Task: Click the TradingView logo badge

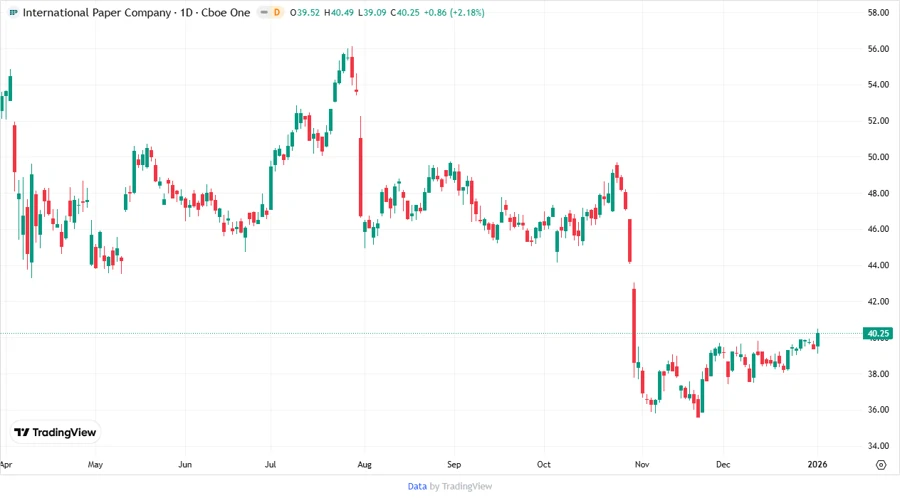Action: pos(56,433)
